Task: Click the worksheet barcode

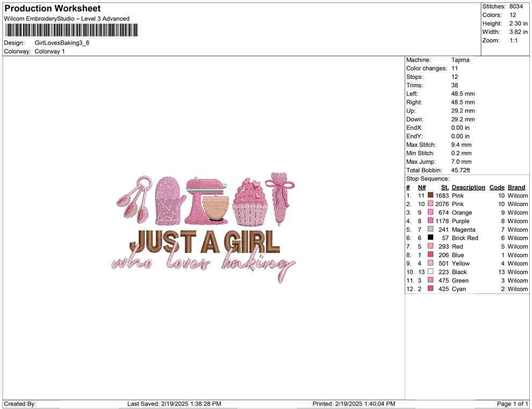Action: pos(71,31)
